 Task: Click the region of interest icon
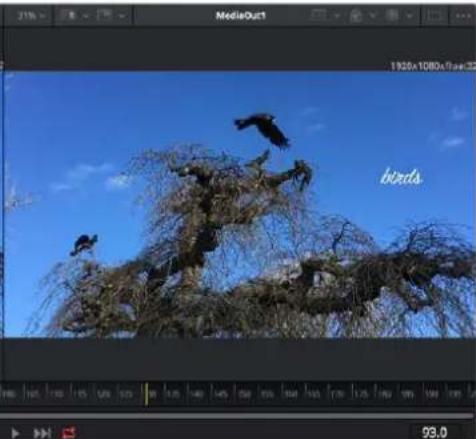[x=318, y=15]
